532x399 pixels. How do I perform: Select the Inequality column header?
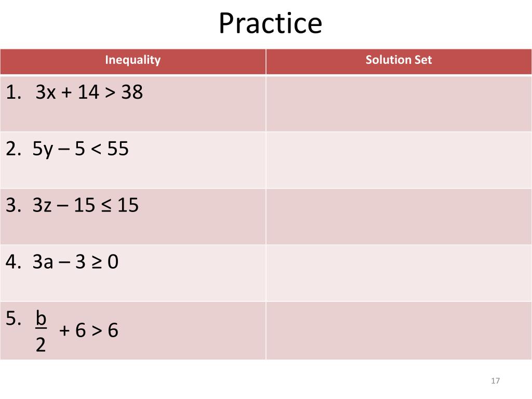pyautogui.click(x=133, y=60)
